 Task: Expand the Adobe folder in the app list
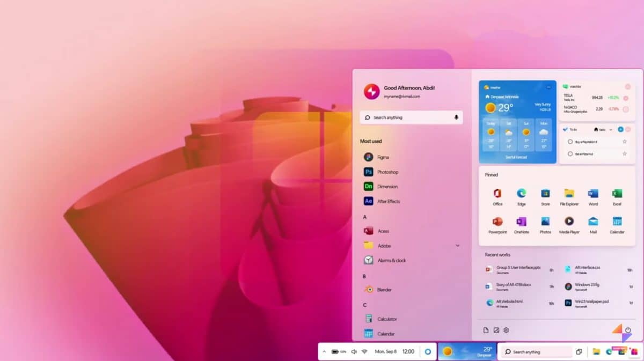457,245
